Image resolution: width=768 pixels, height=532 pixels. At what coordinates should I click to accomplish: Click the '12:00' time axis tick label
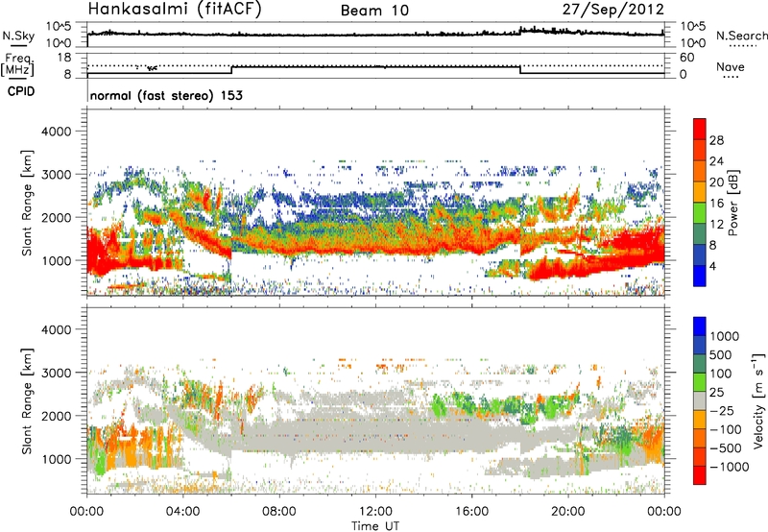tap(375, 512)
